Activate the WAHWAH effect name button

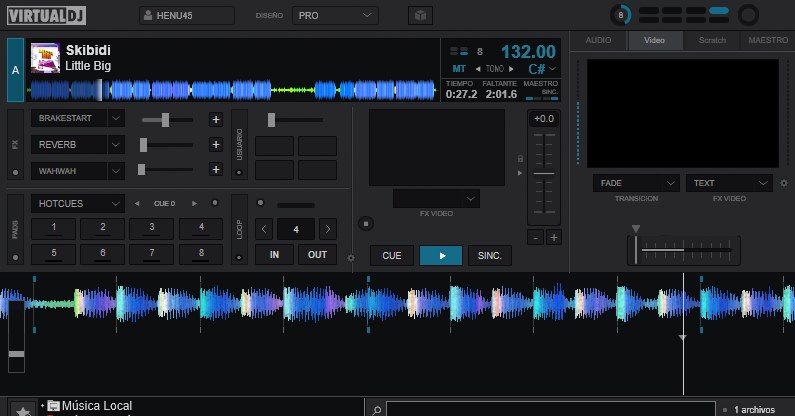tap(69, 171)
